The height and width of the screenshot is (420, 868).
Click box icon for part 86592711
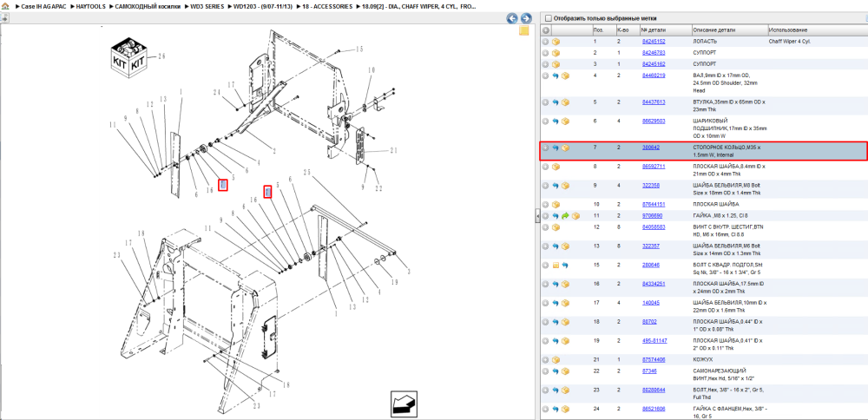556,166
